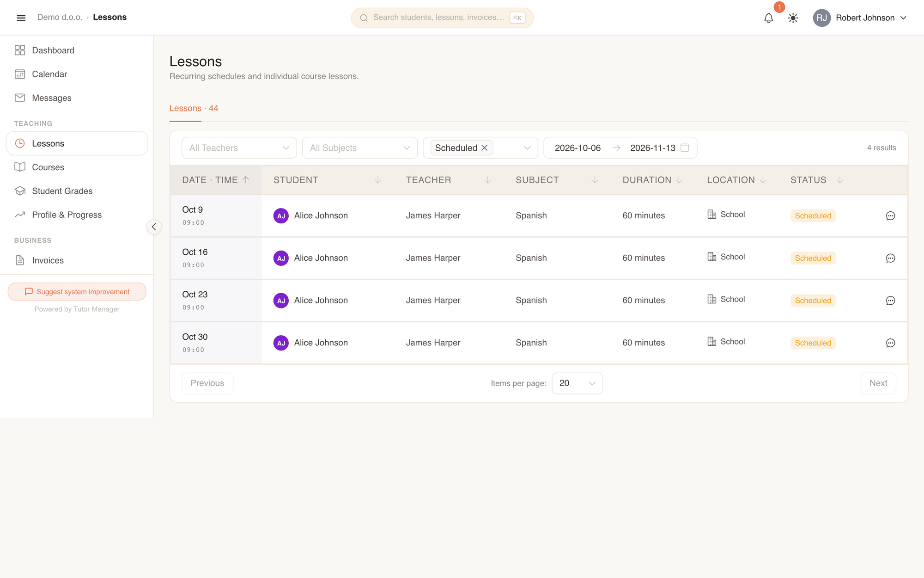Viewport: 924px width, 578px height.
Task: Open Student Grades in sidebar
Action: click(x=77, y=191)
